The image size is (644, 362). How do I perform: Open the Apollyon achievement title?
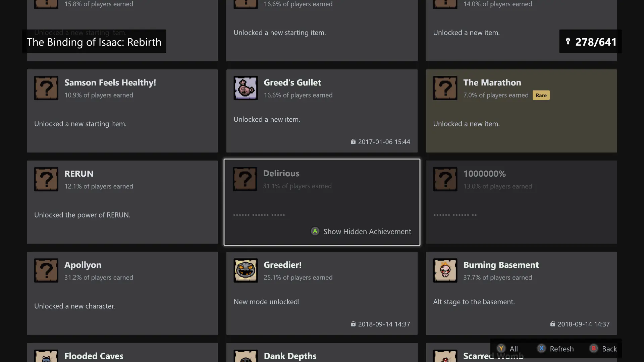click(83, 265)
